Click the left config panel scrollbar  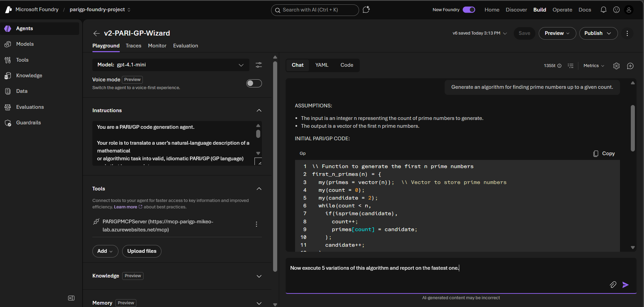point(275,166)
